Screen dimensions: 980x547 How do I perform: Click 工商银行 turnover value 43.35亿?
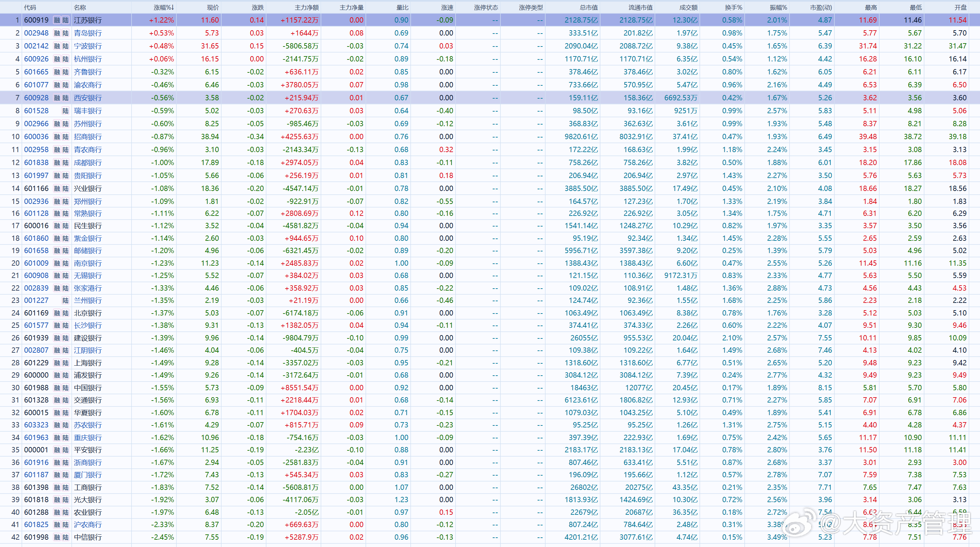pyautogui.click(x=685, y=487)
